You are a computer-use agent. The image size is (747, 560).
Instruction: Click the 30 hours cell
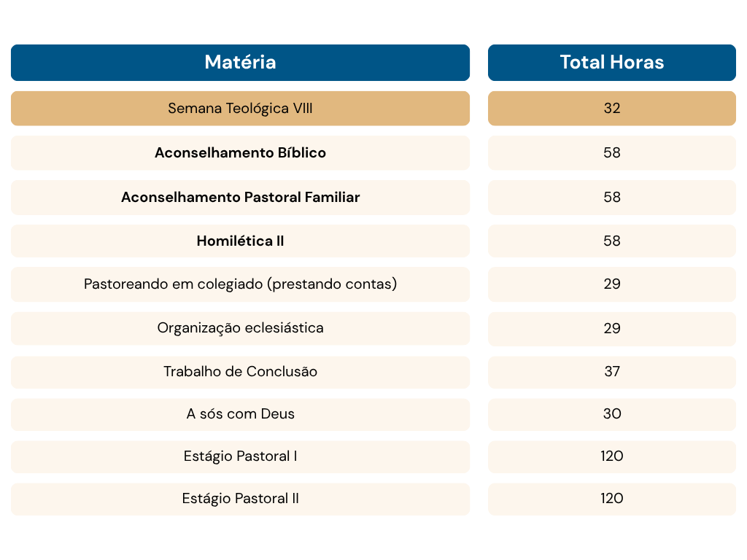point(612,414)
